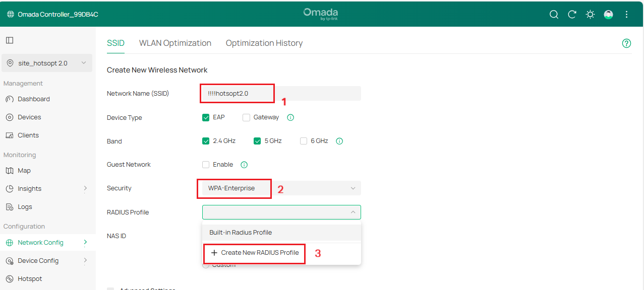Switch to the WLAN Optimization tab
Screen dimensions: 644x290
click(175, 43)
